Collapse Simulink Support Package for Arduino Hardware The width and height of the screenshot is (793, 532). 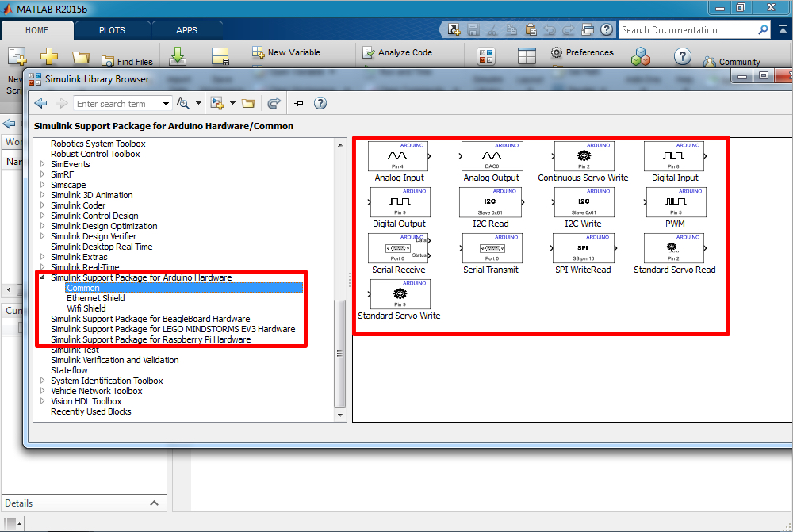point(43,277)
